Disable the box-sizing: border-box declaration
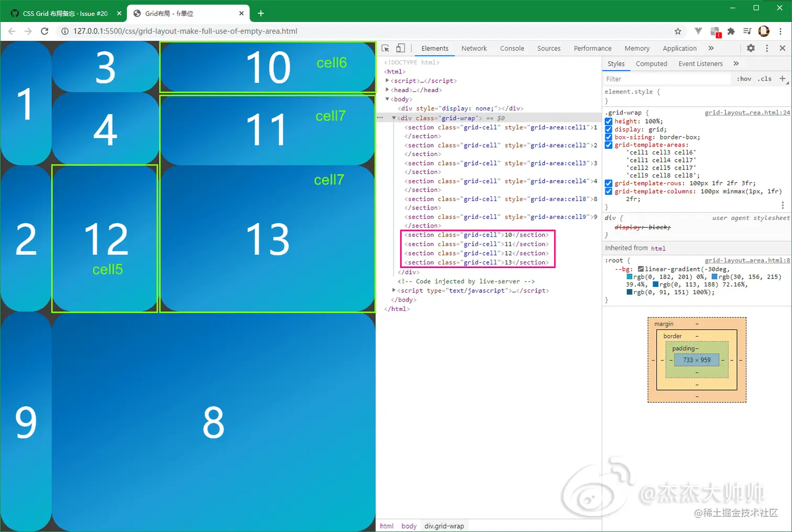Viewport: 792px width, 532px height. 609,137
